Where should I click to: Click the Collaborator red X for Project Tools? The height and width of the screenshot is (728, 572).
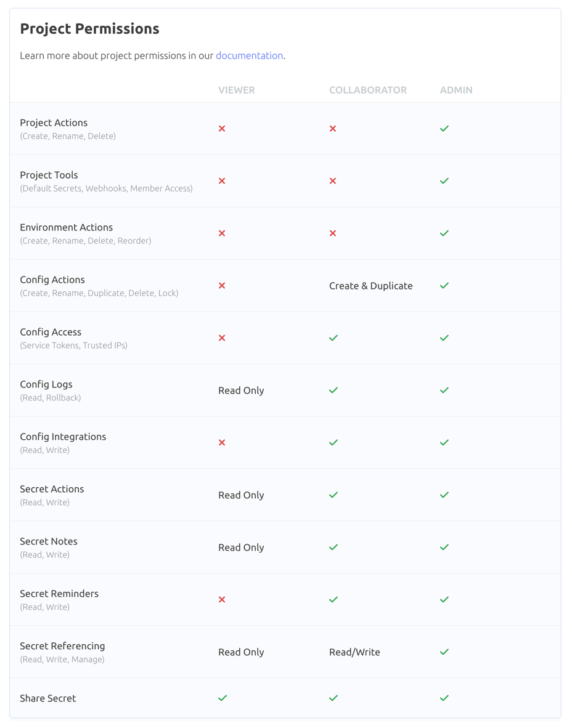click(x=333, y=181)
